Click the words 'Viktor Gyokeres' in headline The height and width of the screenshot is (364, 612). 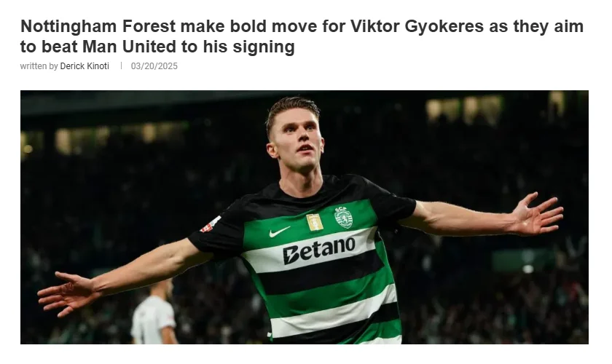417,26
